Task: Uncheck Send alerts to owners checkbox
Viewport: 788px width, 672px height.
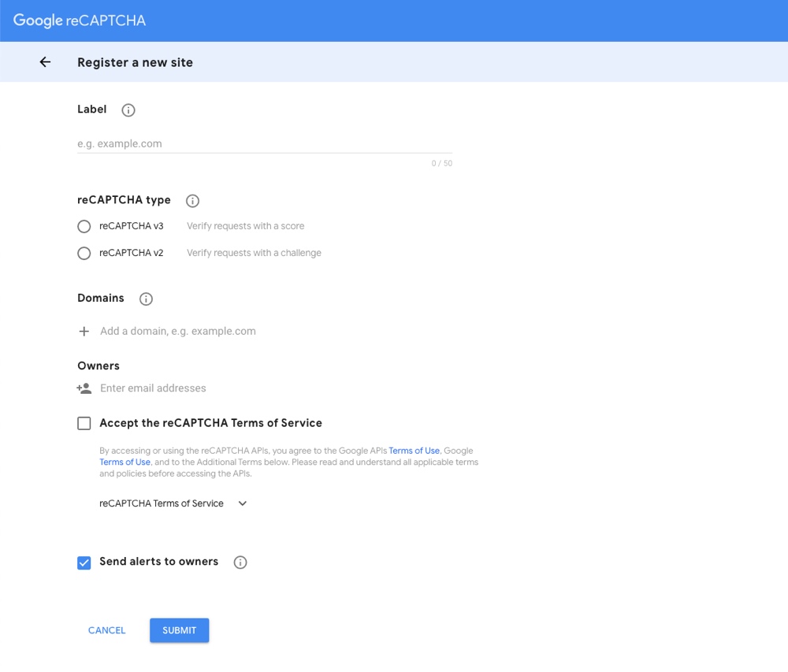Action: 84,562
